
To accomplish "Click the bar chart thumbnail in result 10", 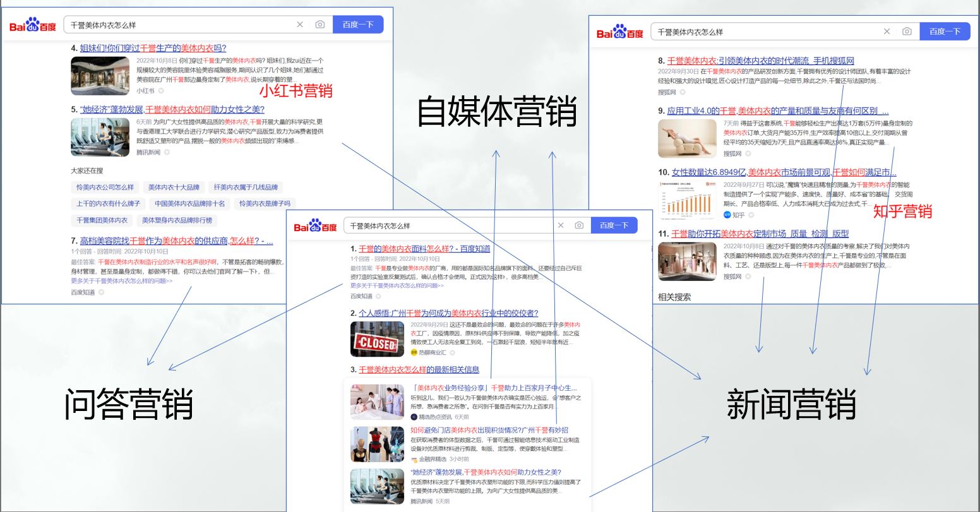I will (687, 200).
